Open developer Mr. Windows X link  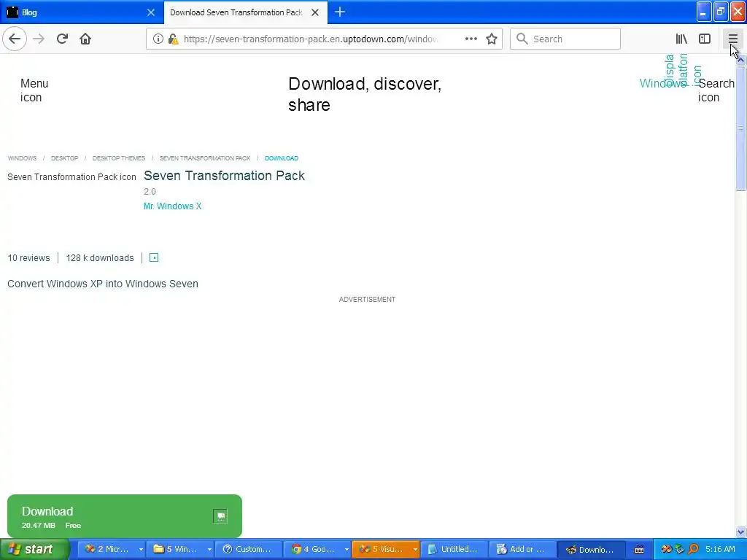[172, 206]
